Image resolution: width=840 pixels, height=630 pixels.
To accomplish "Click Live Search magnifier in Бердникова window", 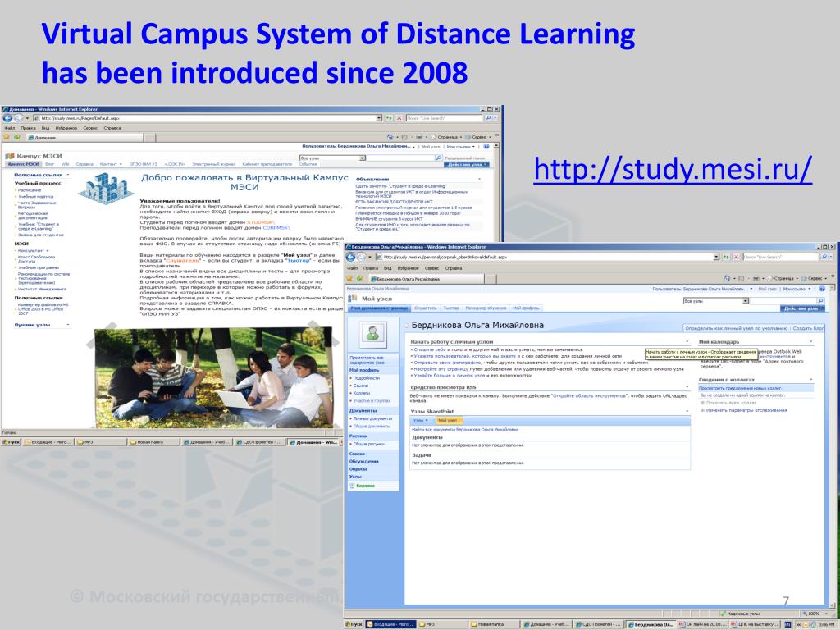I will point(824,257).
